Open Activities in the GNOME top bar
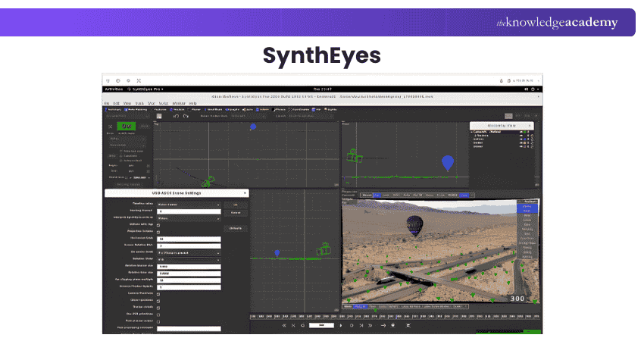The height and width of the screenshot is (341, 644). tap(114, 89)
